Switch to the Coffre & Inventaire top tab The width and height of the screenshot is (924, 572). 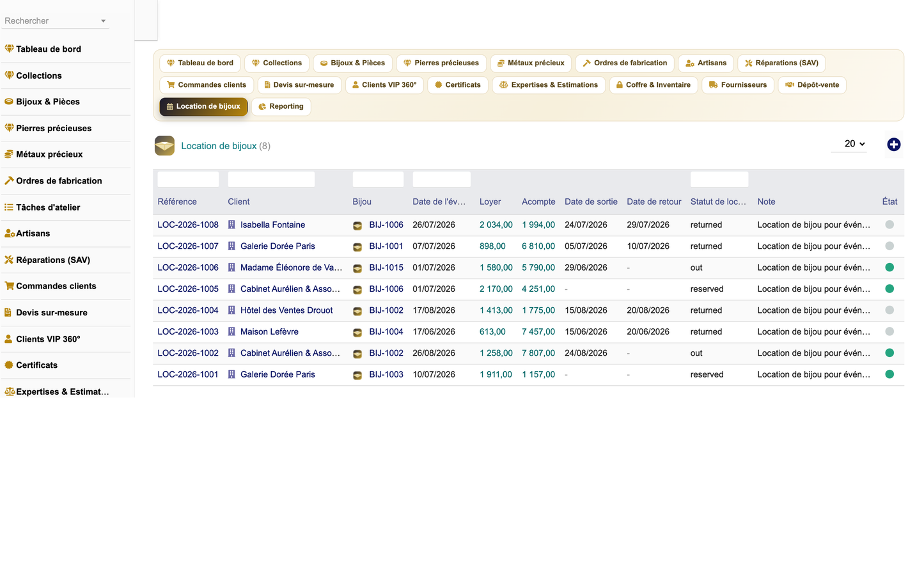[654, 85]
